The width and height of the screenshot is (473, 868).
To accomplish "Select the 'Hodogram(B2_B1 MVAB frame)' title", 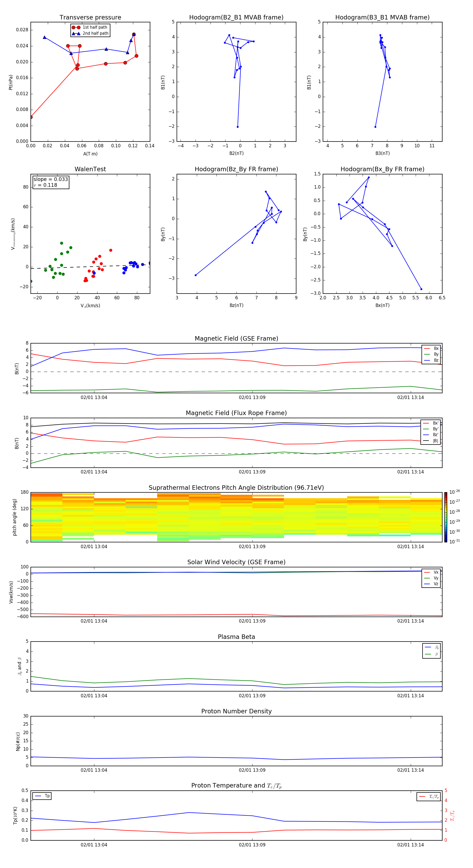I will click(236, 17).
